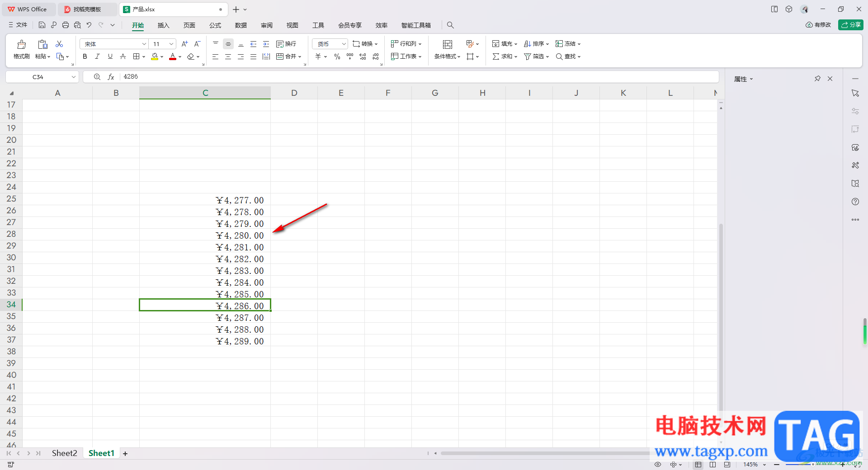868x470 pixels.
Task: Click the Share (分享) button
Action: tap(851, 25)
